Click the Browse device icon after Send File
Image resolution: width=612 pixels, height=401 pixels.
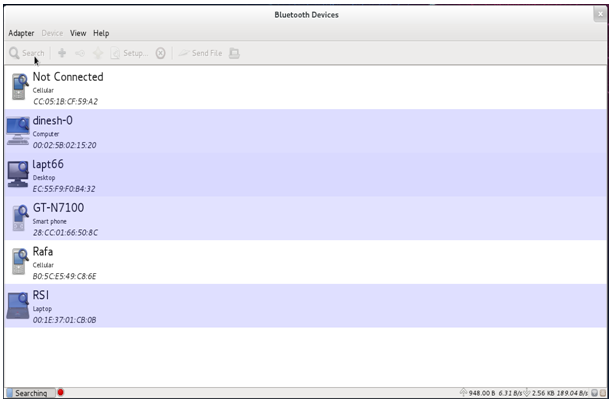point(234,52)
